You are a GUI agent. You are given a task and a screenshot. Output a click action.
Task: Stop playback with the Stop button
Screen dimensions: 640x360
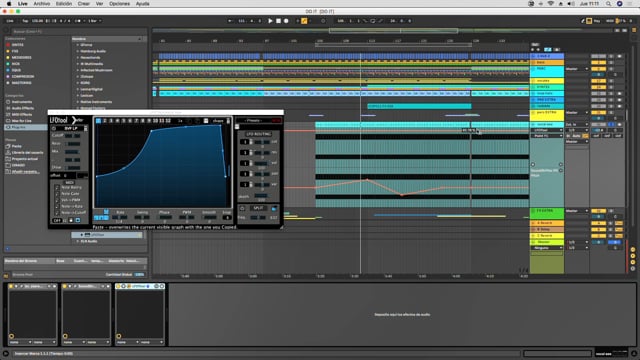coord(278,21)
